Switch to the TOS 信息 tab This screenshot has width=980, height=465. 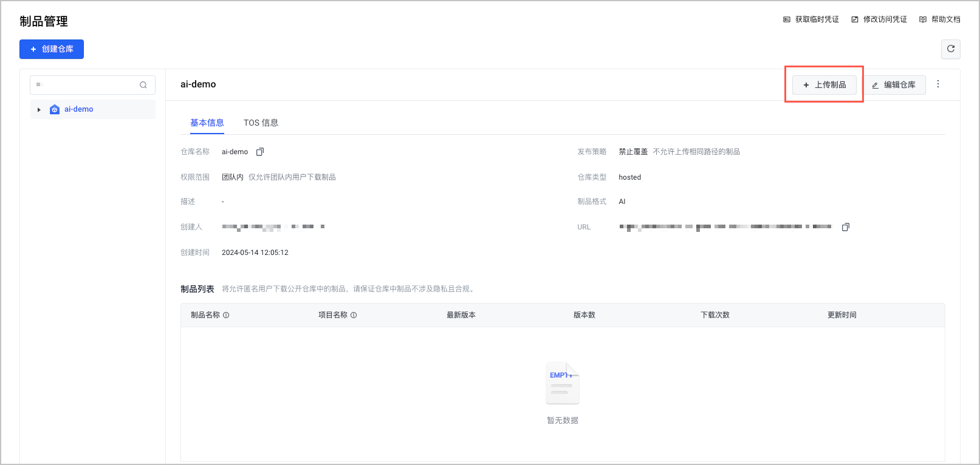(x=261, y=123)
